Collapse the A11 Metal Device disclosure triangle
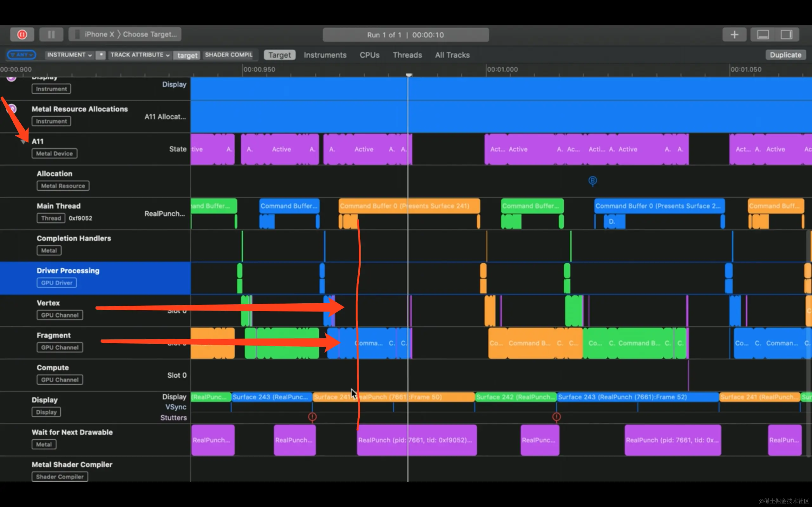 [x=23, y=142]
